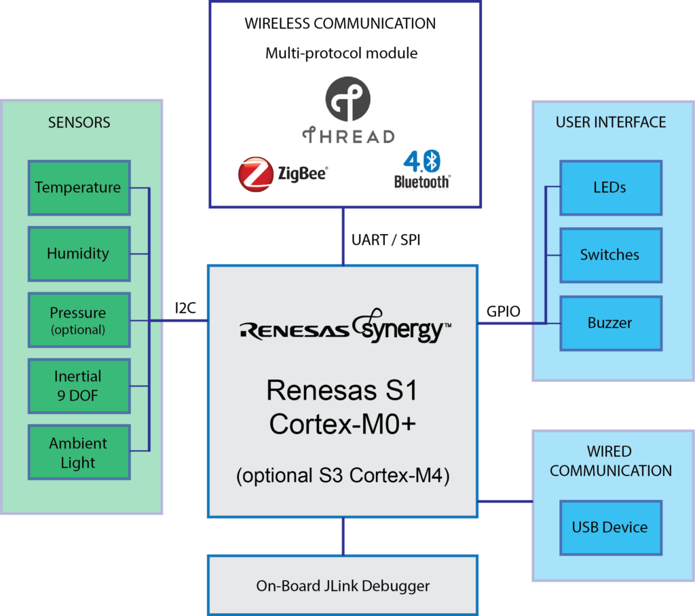Click the USB Device block
The height and width of the screenshot is (616, 695).
(610, 528)
